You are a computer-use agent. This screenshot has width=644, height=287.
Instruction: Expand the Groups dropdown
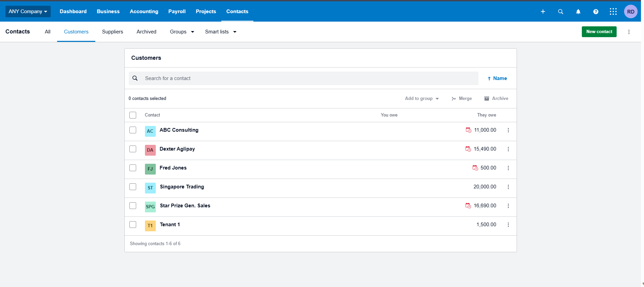pos(182,32)
